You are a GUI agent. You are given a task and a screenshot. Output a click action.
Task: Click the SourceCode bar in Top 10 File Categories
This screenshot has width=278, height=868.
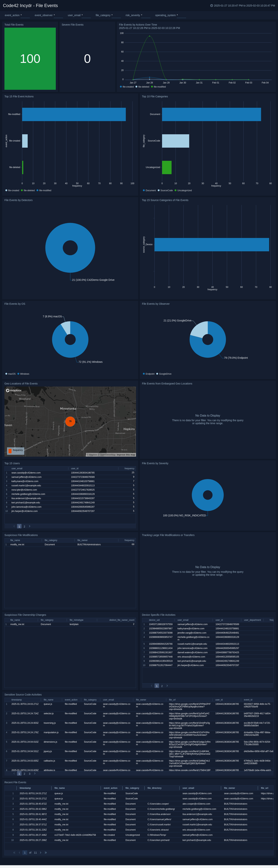point(175,141)
